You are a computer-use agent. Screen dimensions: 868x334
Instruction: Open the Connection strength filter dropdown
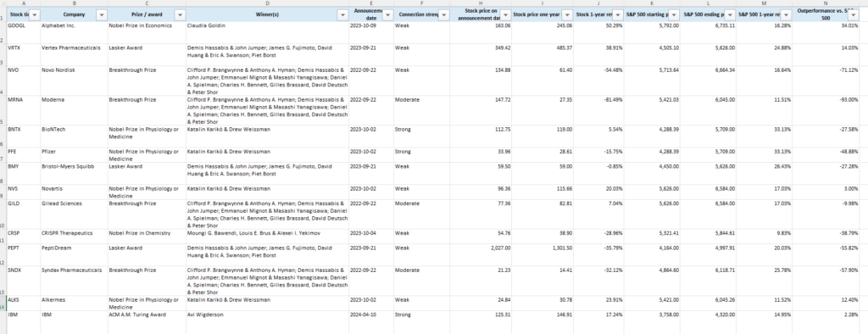[443, 15]
